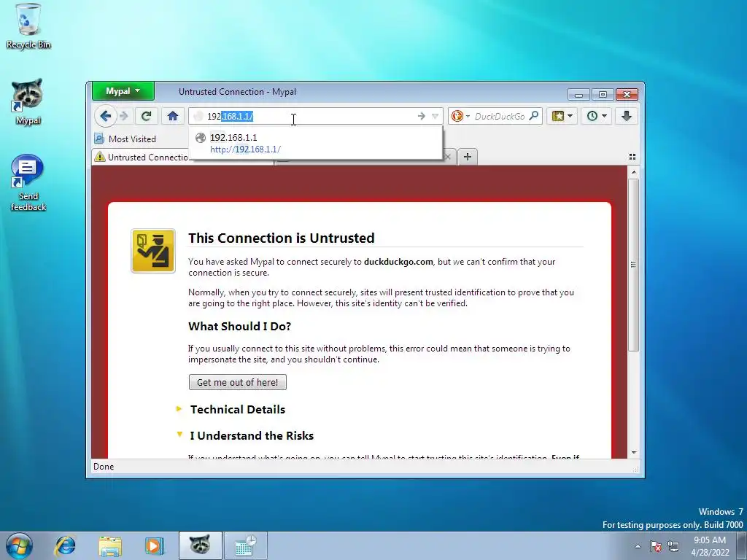Maximize the Mypal window

click(x=603, y=94)
